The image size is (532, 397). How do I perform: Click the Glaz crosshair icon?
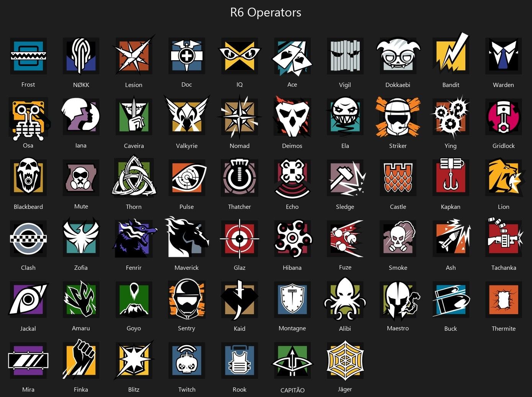240,238
